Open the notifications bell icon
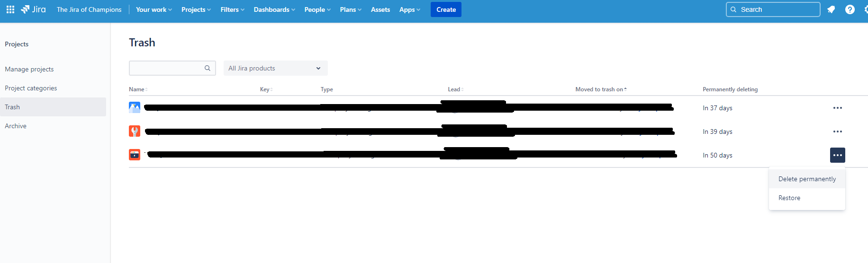Image resolution: width=868 pixels, height=263 pixels. (x=831, y=9)
